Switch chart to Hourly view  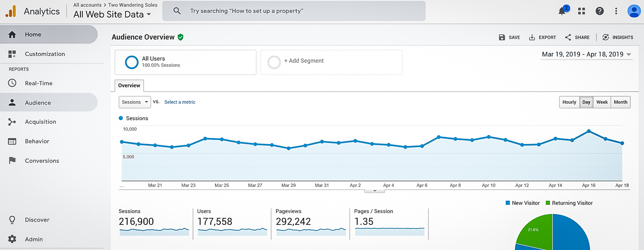point(569,102)
